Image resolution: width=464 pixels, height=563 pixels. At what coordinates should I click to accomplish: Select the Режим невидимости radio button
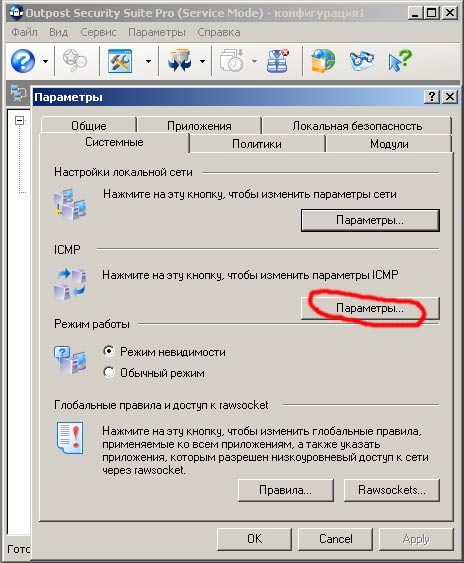coord(109,351)
